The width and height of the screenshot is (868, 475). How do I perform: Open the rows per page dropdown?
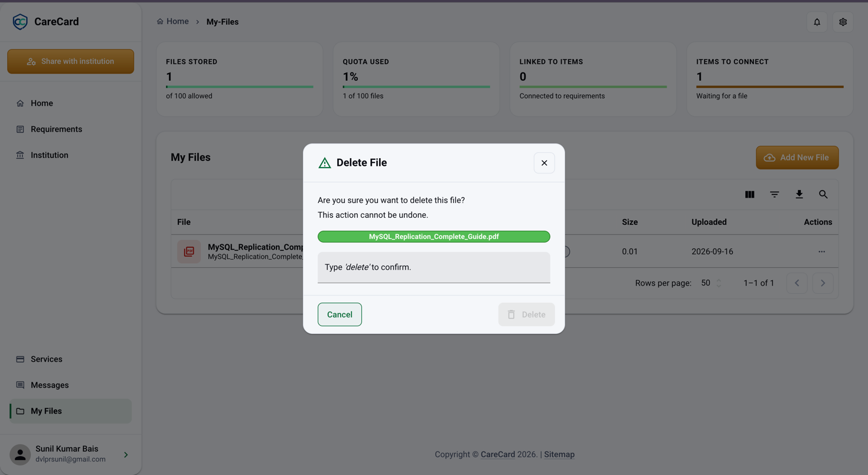(711, 283)
